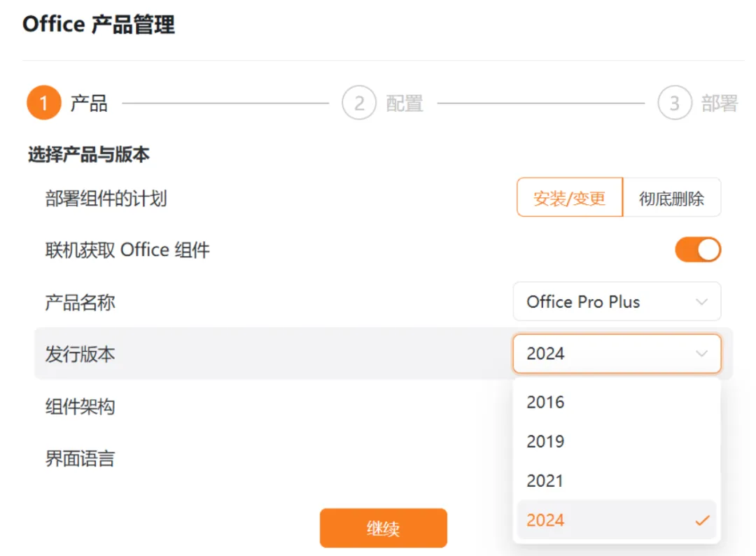The width and height of the screenshot is (756, 556).
Task: Open the Office Pro Plus product dropdown
Action: coord(617,301)
